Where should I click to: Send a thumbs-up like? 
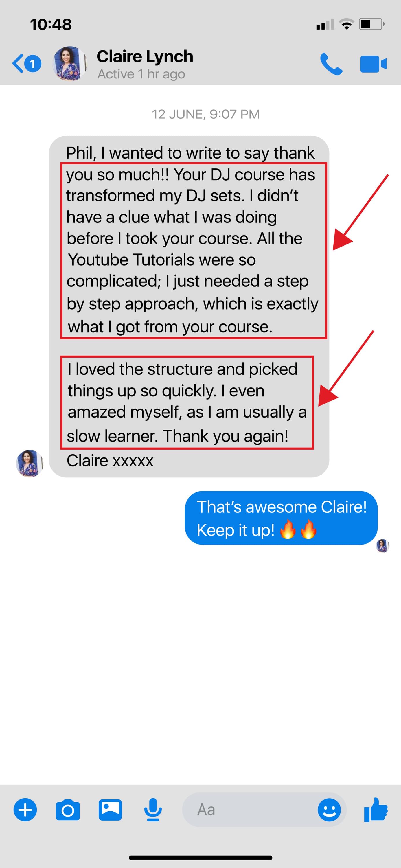[376, 810]
